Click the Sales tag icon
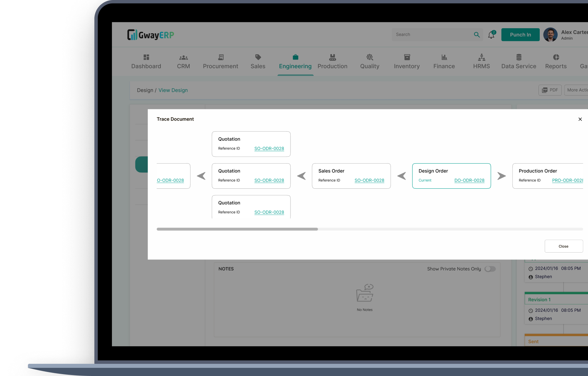588x376 pixels. coord(258,57)
